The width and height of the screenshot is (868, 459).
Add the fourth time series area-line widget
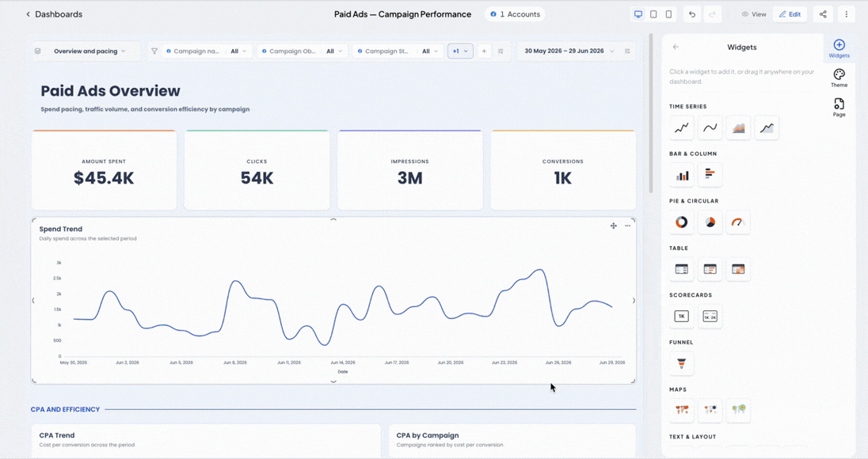click(766, 127)
